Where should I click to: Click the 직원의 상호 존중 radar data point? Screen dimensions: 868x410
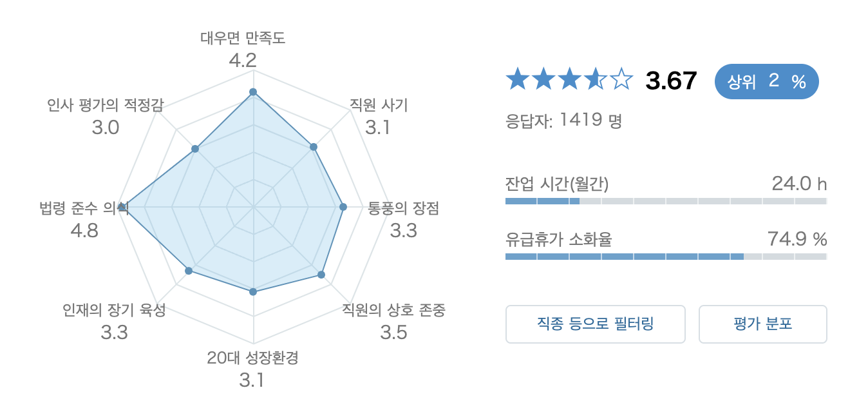tap(321, 275)
